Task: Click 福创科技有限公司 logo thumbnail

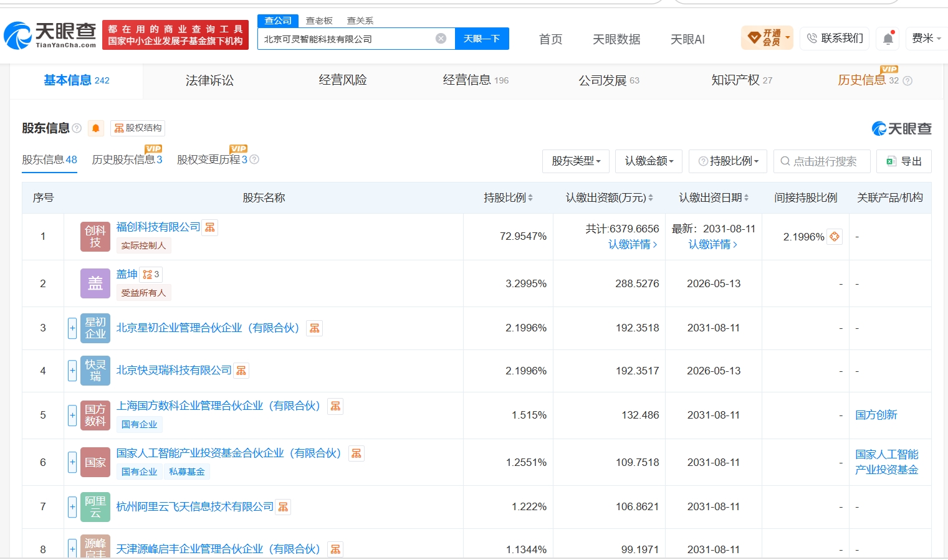Action: [95, 237]
